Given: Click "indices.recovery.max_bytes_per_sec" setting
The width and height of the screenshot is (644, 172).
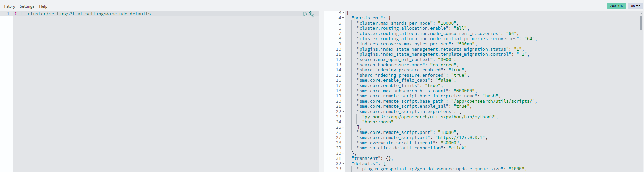Looking at the screenshot, I should tap(417, 44).
